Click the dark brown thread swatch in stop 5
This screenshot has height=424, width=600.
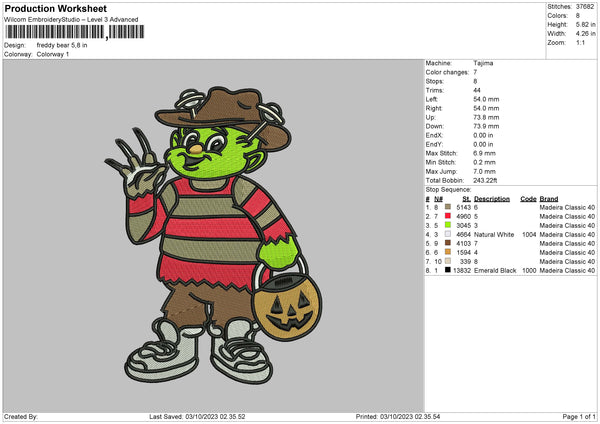449,243
